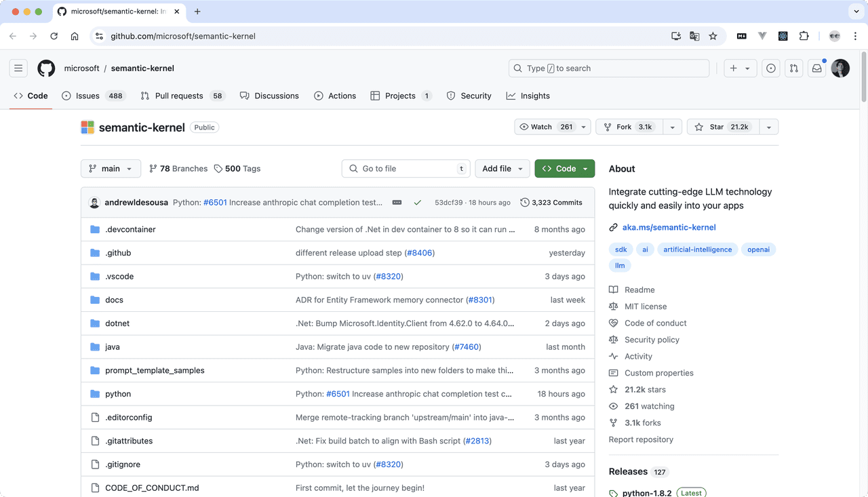Expand the main branch selector dropdown

coord(111,169)
